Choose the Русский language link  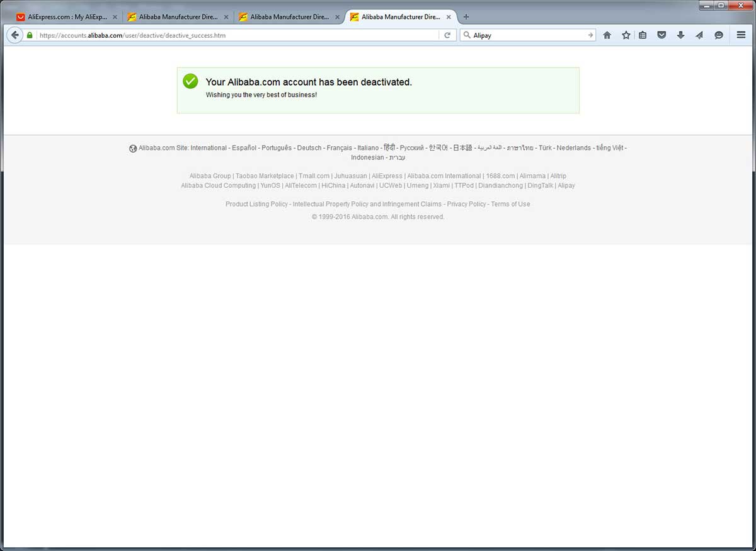(412, 148)
